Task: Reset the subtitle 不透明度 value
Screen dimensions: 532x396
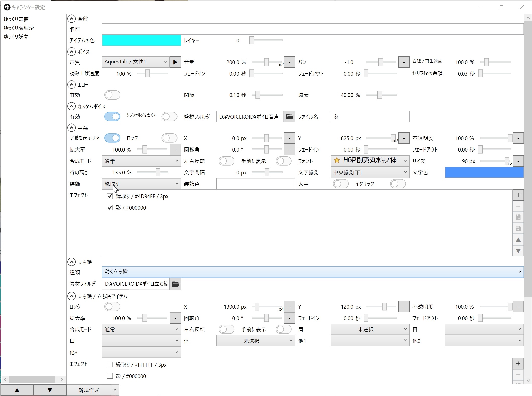Action: coord(518,138)
